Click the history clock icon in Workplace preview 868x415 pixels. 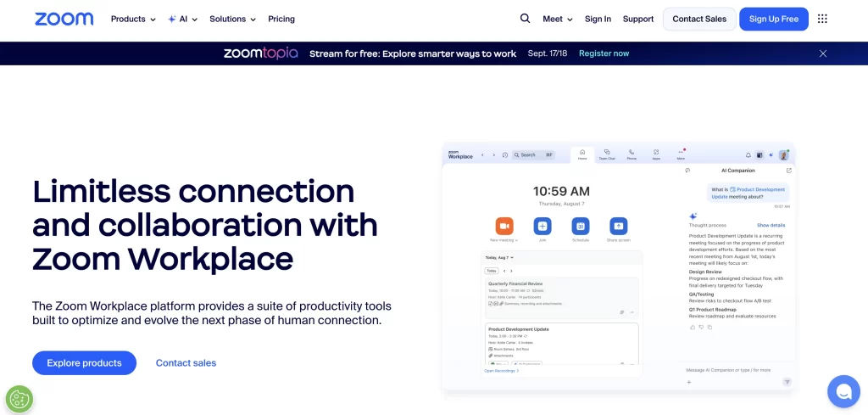[505, 155]
